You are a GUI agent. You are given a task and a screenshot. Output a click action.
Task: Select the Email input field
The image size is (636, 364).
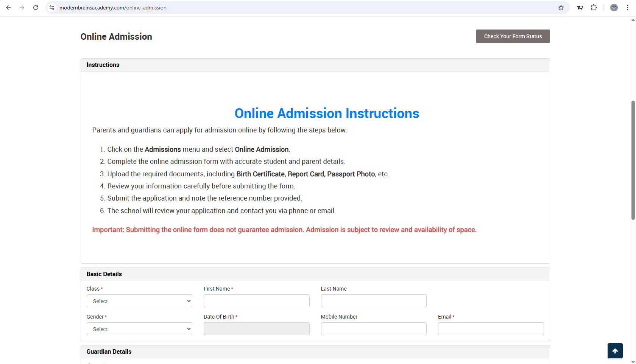491,329
